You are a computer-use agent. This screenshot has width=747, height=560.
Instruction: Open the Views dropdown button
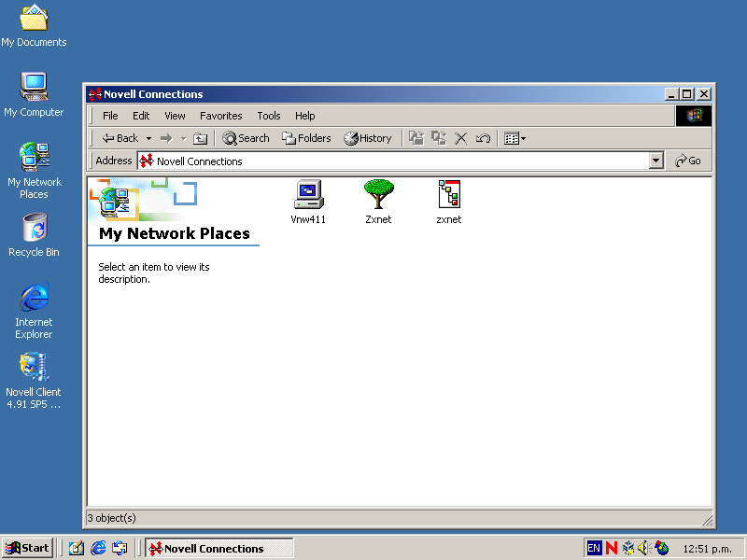[515, 138]
